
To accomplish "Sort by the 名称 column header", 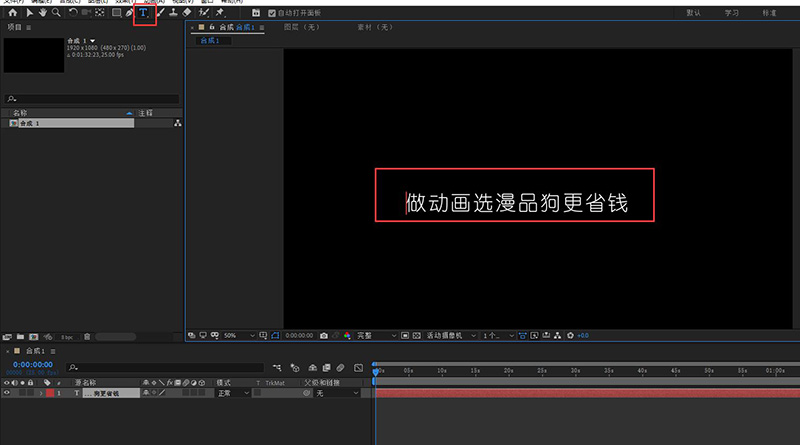I will tap(20, 113).
